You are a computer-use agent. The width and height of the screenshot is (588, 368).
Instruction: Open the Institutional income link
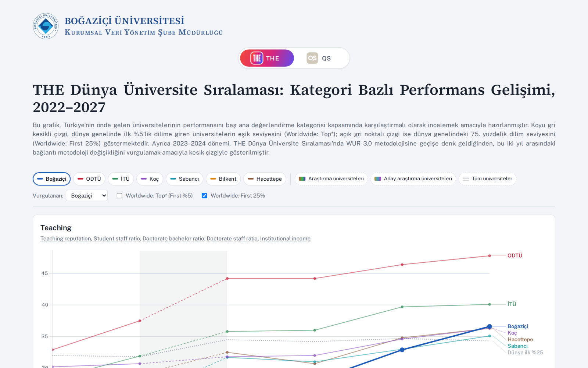pyautogui.click(x=285, y=238)
